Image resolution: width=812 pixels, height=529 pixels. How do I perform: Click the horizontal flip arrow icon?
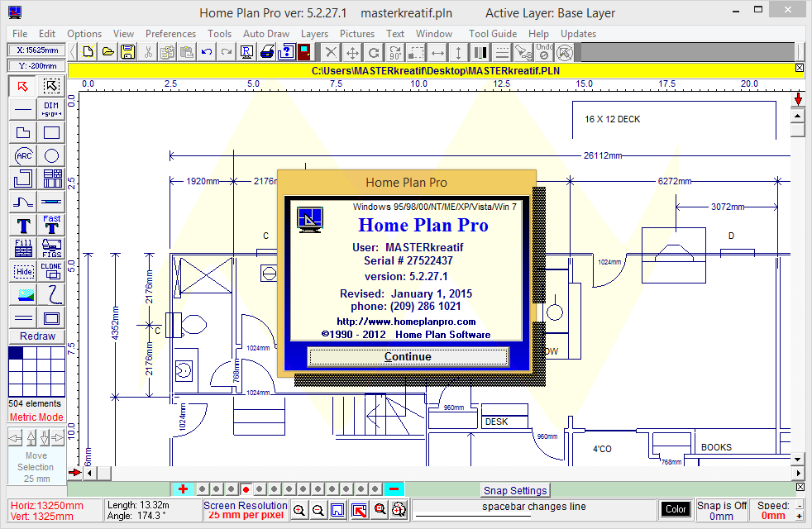tap(437, 52)
